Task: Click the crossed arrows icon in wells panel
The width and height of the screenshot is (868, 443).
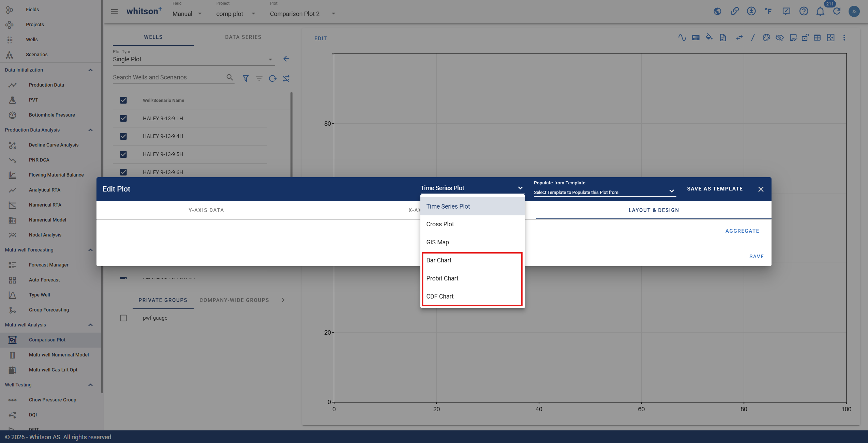Action: click(x=286, y=78)
